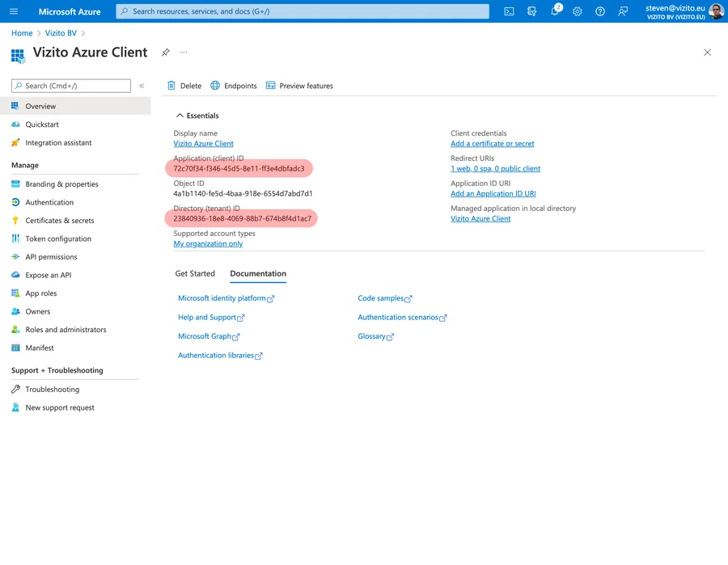Open the feedback icon in the top bar
728x565 pixels.
[x=622, y=11]
